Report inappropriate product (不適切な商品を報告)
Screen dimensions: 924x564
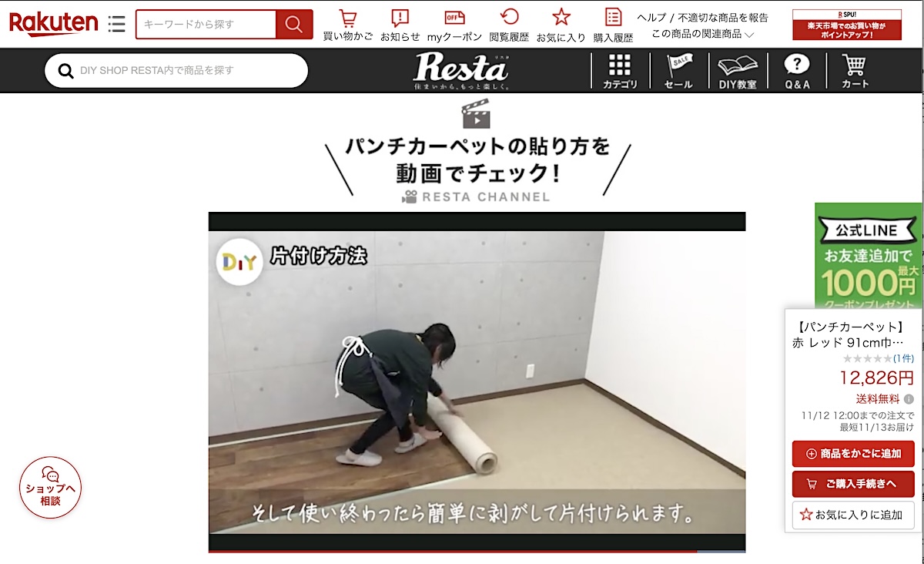pyautogui.click(x=723, y=18)
